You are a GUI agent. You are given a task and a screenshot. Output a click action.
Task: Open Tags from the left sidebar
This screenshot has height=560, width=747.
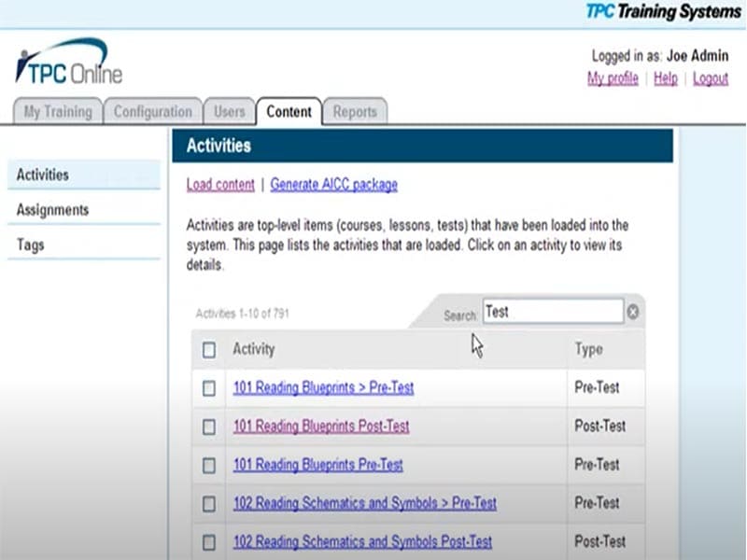(31, 244)
